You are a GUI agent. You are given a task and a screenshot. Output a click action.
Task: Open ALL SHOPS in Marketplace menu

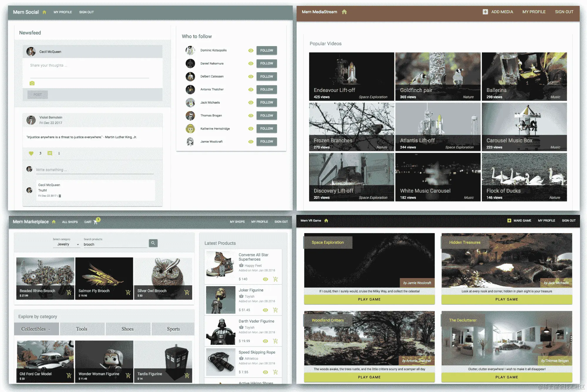[70, 222]
